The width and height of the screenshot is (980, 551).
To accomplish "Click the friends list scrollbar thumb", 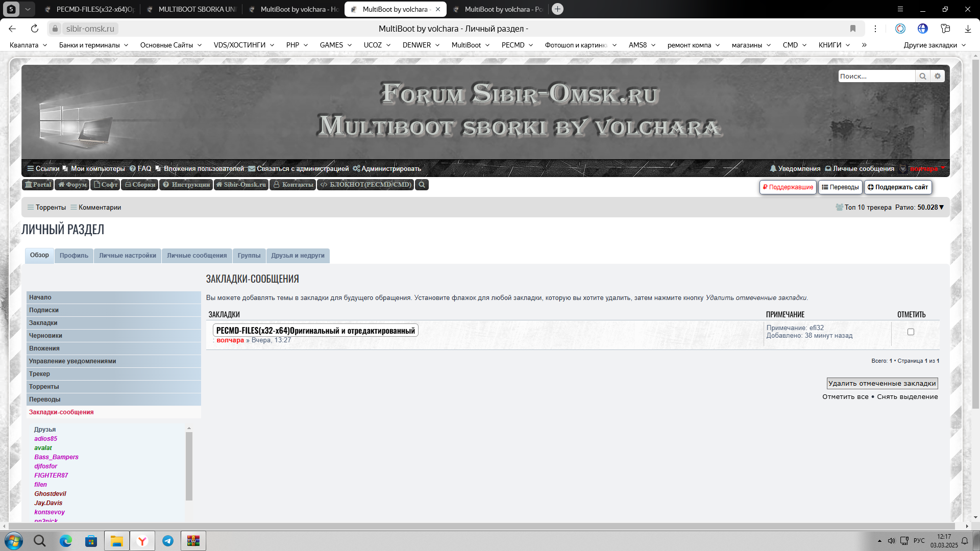I will click(189, 465).
